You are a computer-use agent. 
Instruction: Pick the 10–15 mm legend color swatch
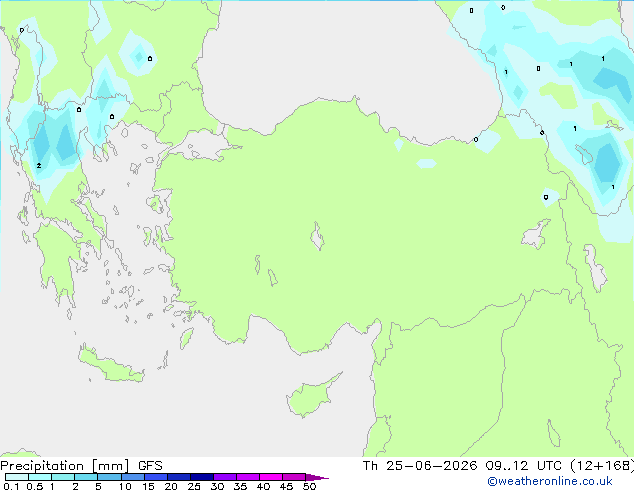pyautogui.click(x=133, y=477)
